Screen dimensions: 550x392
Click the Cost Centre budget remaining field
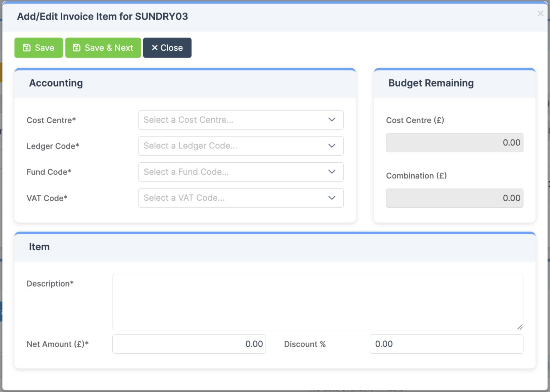click(x=454, y=142)
